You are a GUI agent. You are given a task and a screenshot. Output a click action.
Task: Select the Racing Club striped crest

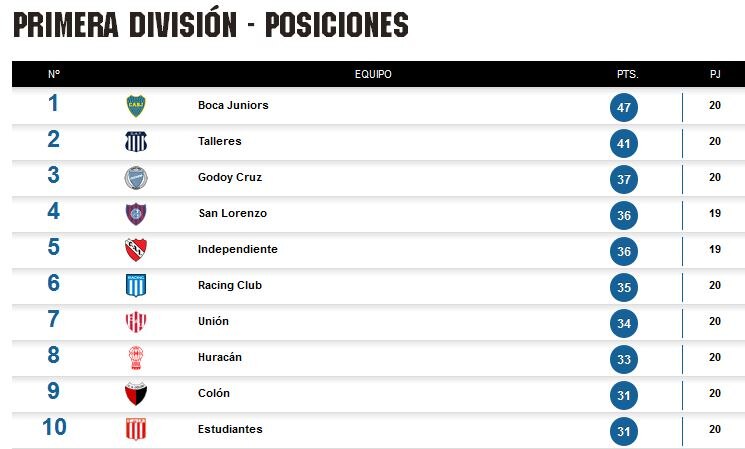(x=136, y=286)
